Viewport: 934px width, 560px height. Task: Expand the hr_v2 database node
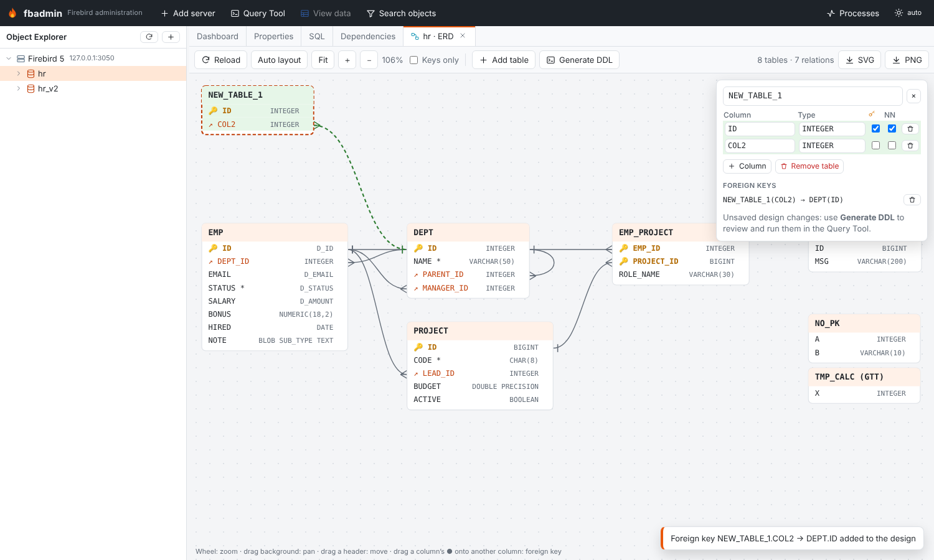tap(19, 88)
